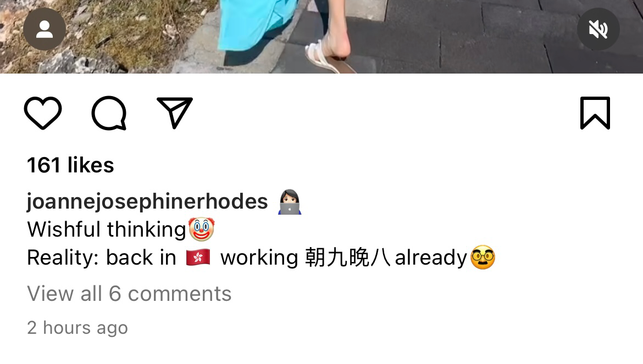Click the Chinese text 朝九晚八
The width and height of the screenshot is (643, 364).
tap(348, 257)
